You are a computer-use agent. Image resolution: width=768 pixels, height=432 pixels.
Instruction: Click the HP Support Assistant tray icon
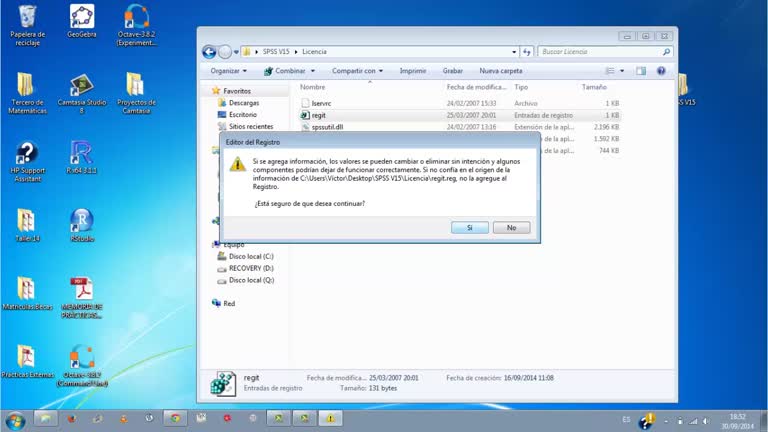[x=647, y=420]
